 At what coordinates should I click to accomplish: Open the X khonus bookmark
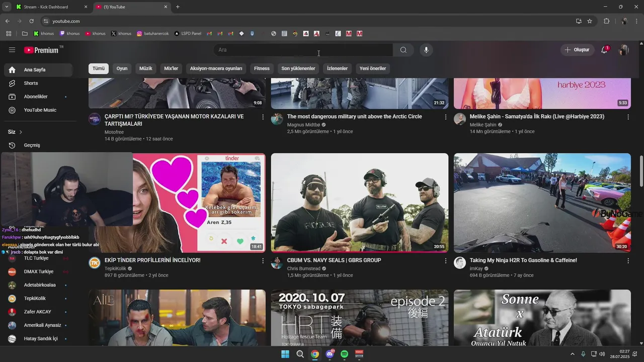[121, 34]
